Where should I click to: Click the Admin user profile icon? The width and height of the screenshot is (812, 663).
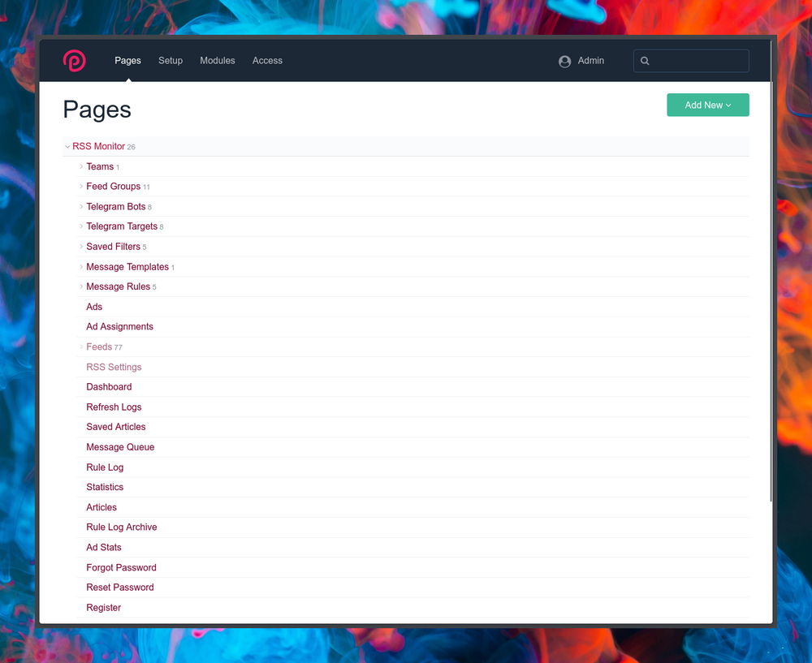coord(564,61)
